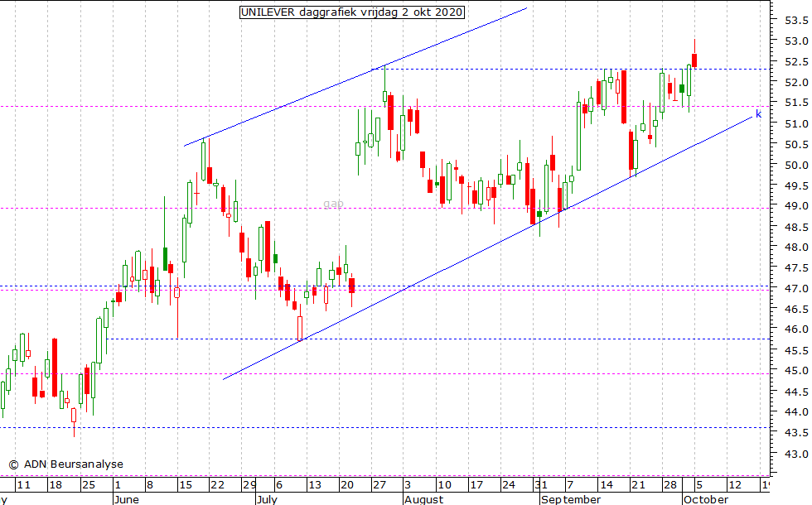Click the 50.5 price axis label

(x=796, y=144)
